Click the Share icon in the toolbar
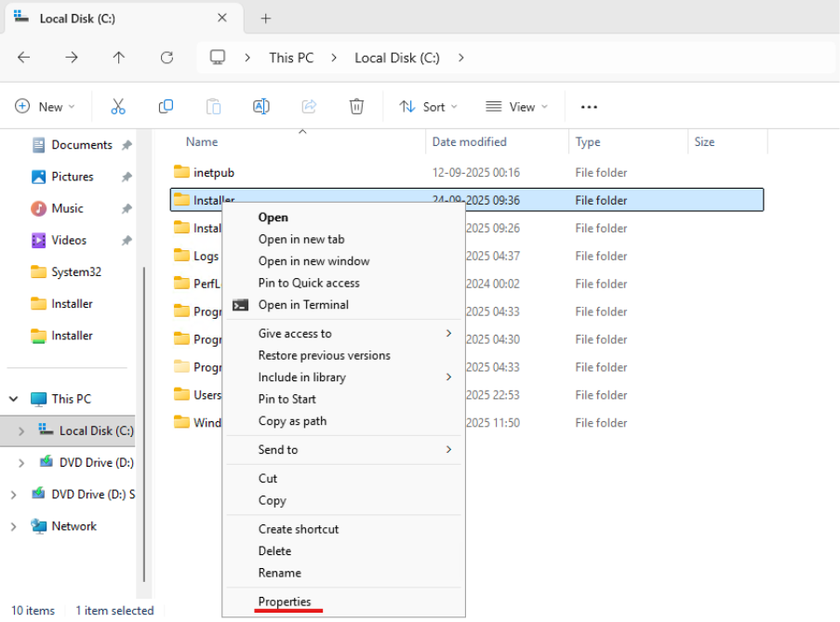Screen dimensions: 840x622 pyautogui.click(x=309, y=106)
